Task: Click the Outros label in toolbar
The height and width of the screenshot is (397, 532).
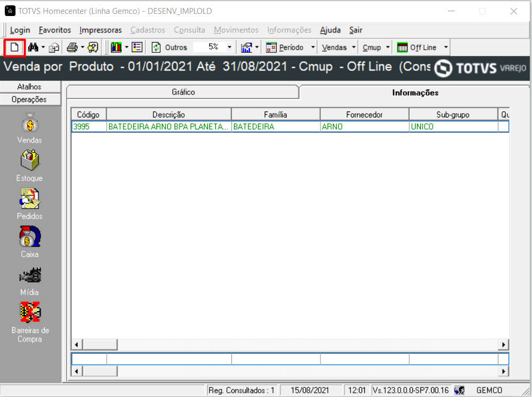Action: pos(176,47)
